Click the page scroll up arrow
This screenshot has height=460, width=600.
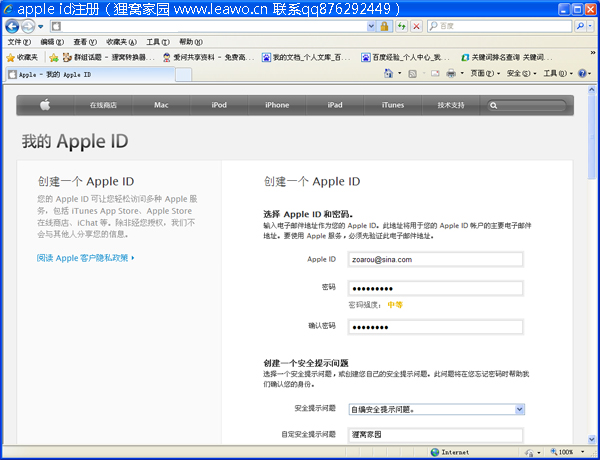592,90
